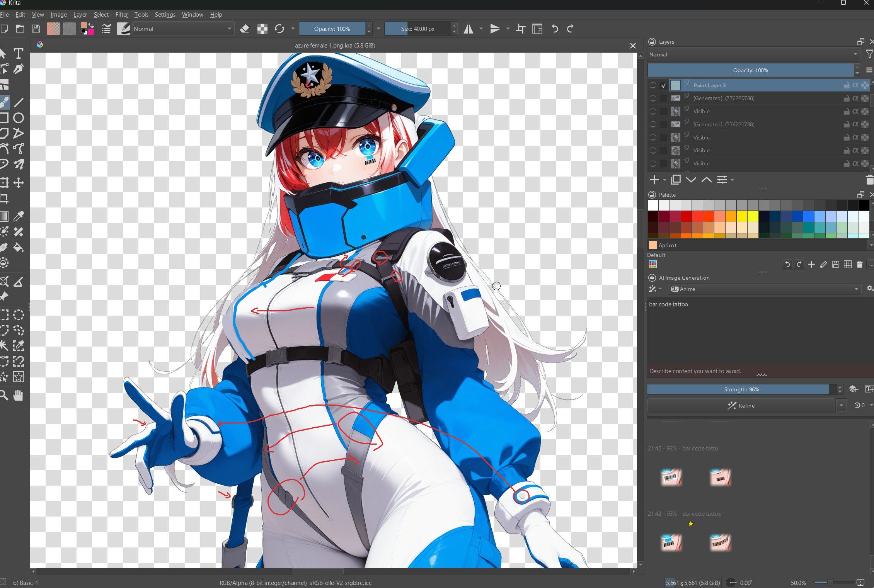Toggle the horizontal mirror tool
The height and width of the screenshot is (588, 874).
point(469,29)
